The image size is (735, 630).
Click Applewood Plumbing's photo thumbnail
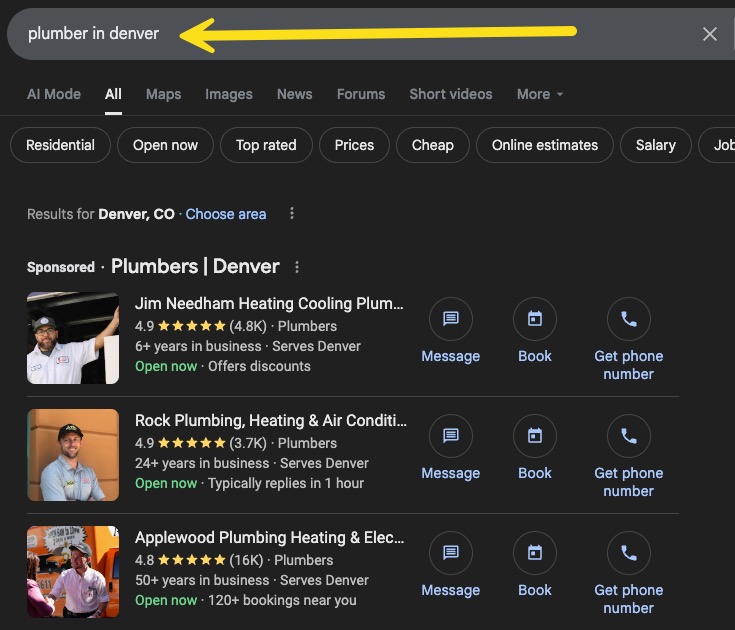pyautogui.click(x=73, y=572)
